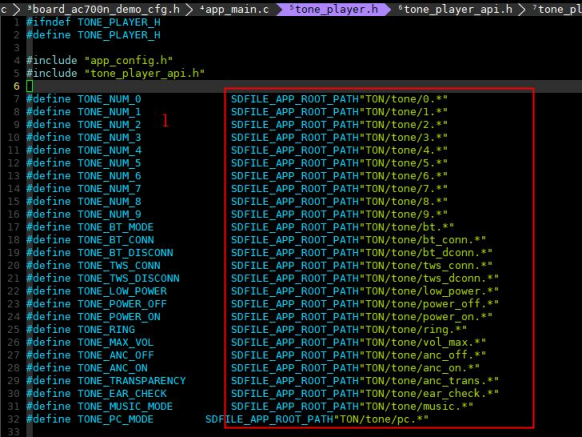The height and width of the screenshot is (437, 582).
Task: Click the cursor block on line 6
Action: tap(30, 86)
